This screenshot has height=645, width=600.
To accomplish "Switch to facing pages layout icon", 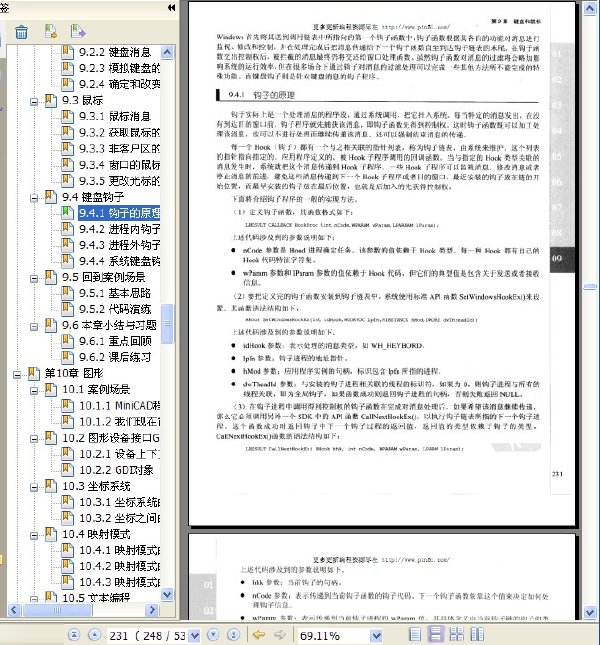I will (457, 635).
